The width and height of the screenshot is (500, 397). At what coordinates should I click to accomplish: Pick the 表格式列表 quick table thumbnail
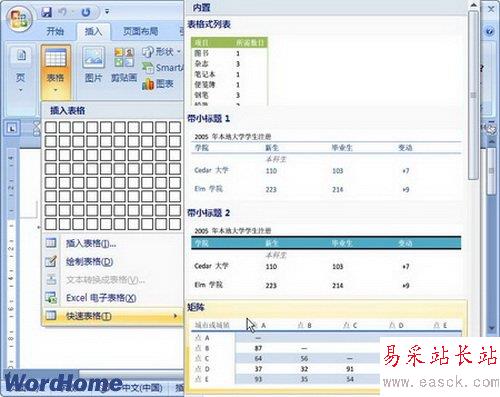(x=229, y=71)
